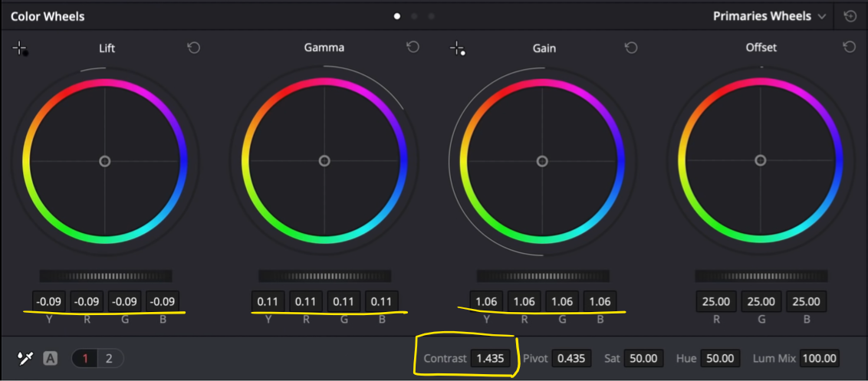Go to the second palette page dot
The height and width of the screenshot is (381, 868).
tap(414, 16)
